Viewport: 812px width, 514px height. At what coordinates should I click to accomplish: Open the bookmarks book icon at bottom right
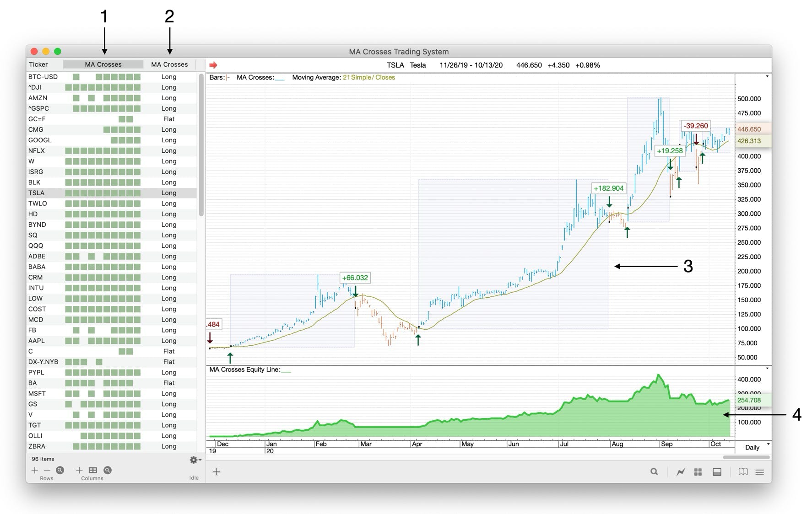tap(743, 471)
